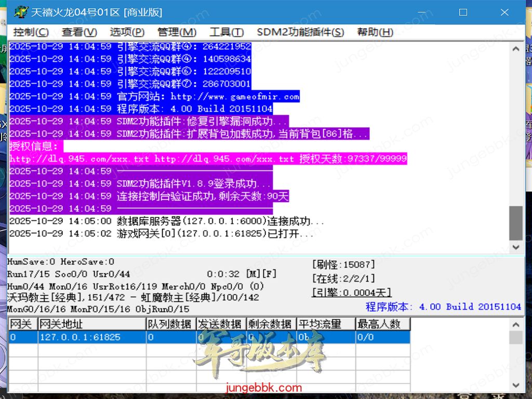Open the 工具(T) menu
532x399 pixels.
click(227, 32)
